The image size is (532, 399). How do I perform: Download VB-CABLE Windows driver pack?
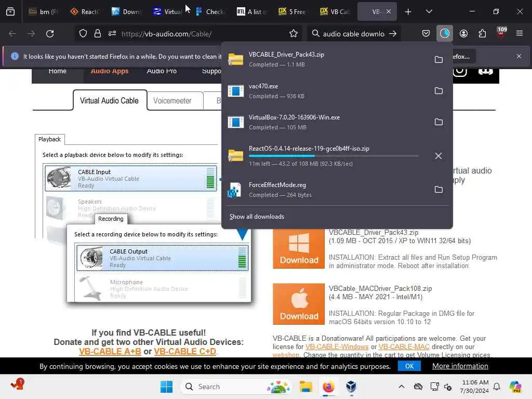pyautogui.click(x=299, y=249)
